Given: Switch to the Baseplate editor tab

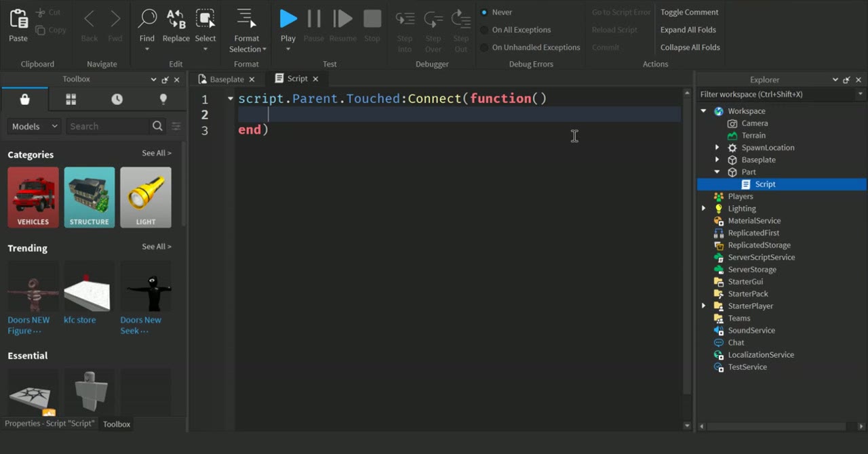Looking at the screenshot, I should click(x=227, y=79).
